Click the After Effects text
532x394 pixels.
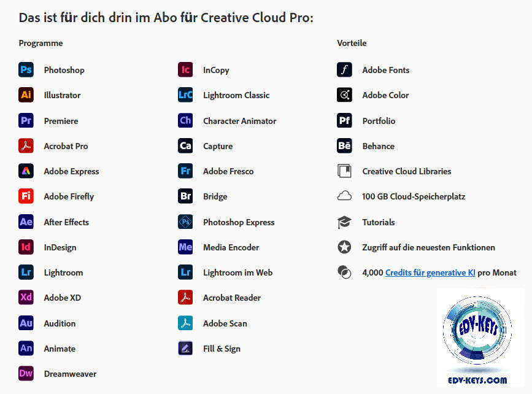66,222
